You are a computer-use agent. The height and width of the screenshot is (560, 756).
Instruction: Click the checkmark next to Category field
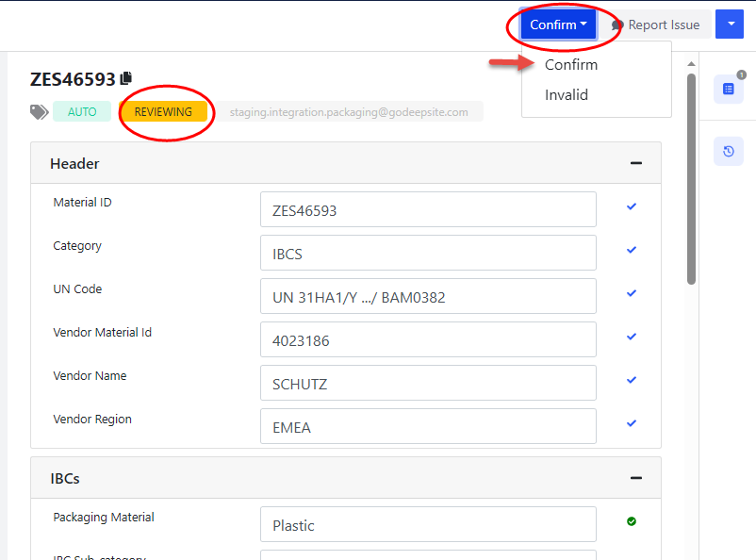[x=632, y=250]
